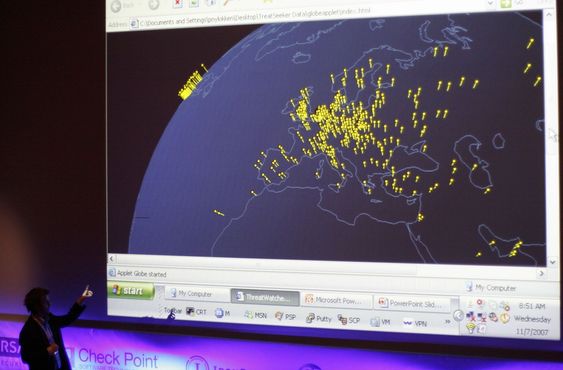Expand hidden system tray icons arrow
Image resolution: width=563 pixels, height=370 pixels.
(x=458, y=315)
